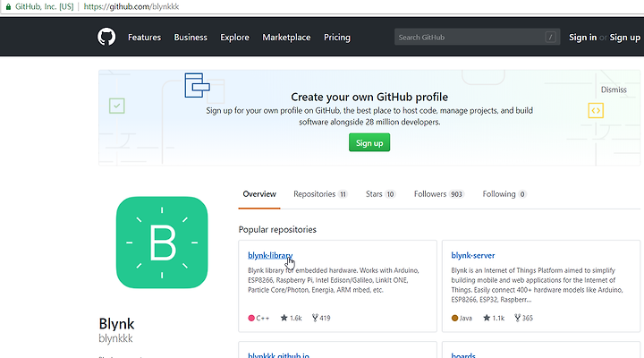
Task: Go to Explore
Action: point(234,38)
